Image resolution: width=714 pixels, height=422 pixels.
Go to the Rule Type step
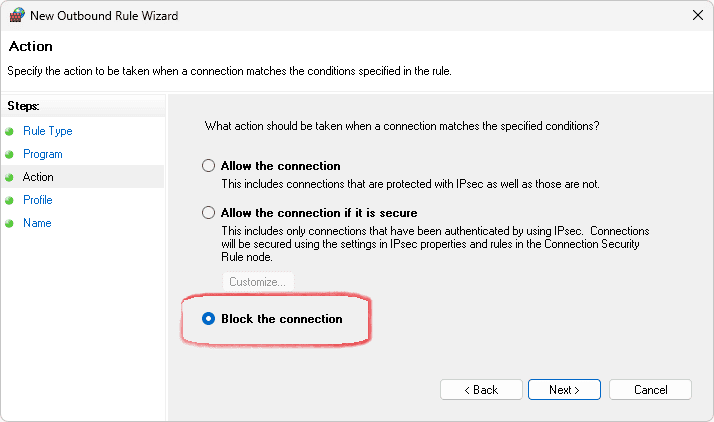(x=48, y=131)
